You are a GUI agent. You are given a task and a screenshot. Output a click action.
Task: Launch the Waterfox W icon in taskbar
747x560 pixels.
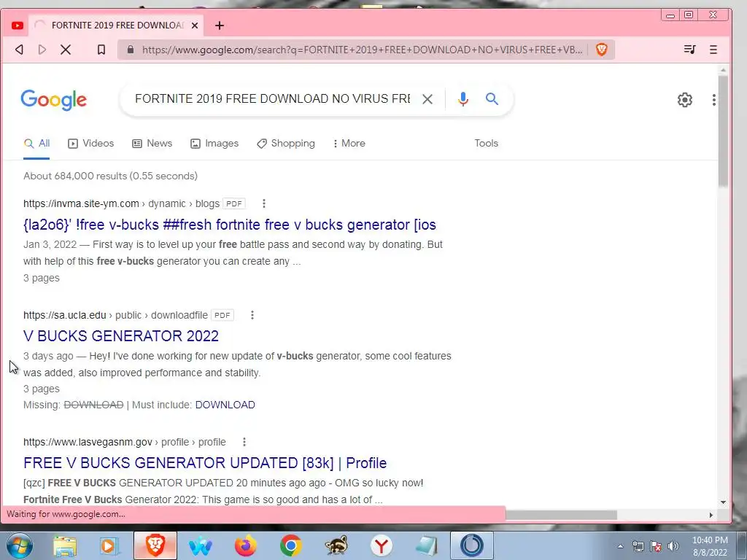tap(200, 546)
